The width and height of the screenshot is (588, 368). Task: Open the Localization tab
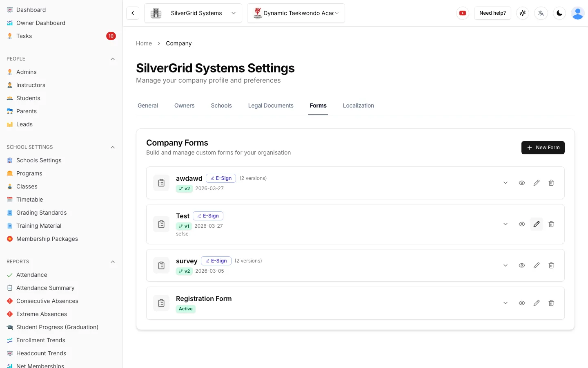click(359, 105)
